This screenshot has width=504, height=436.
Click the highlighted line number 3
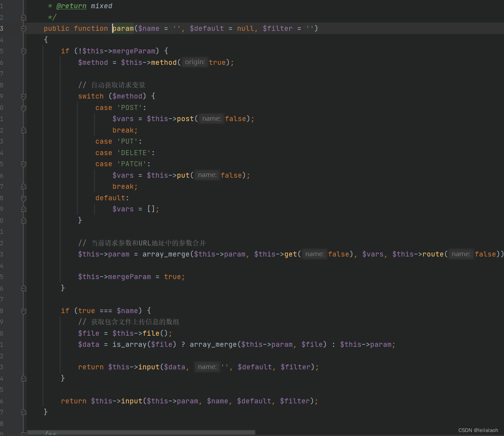point(1,28)
